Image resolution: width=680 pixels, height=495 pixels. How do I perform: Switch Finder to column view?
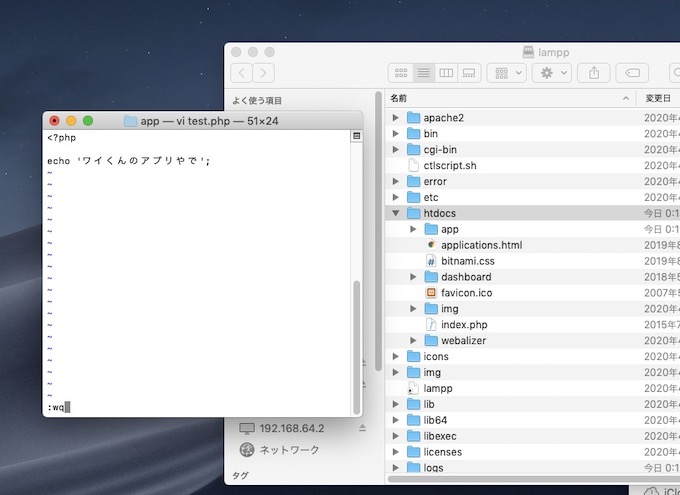point(446,72)
